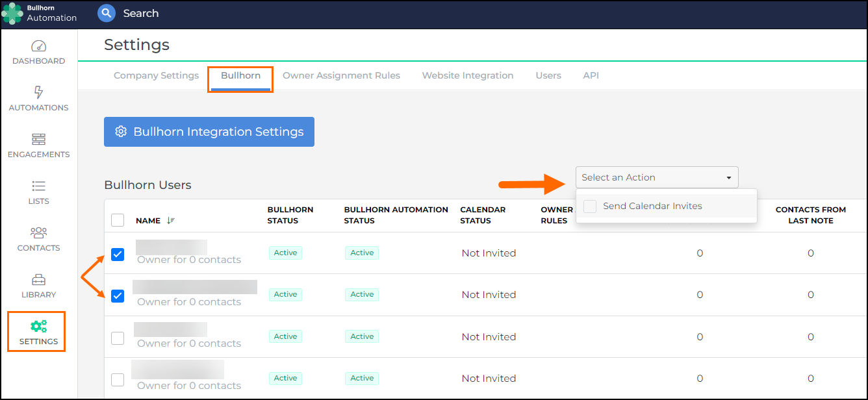
Task: Select the Library sidebar icon
Action: point(38,284)
